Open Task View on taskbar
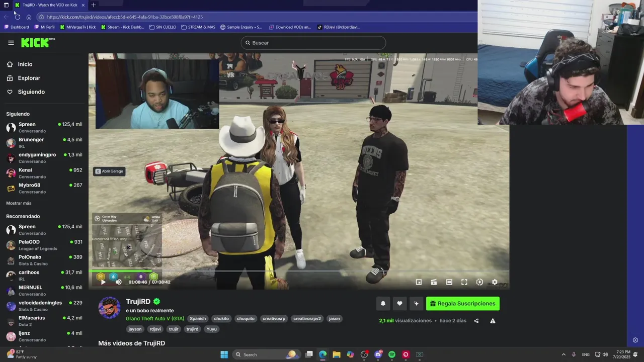This screenshot has width=644, height=362. click(x=309, y=354)
